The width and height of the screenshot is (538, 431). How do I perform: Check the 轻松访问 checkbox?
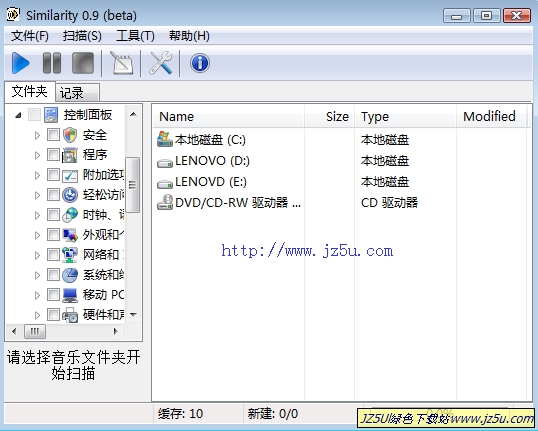pos(53,195)
